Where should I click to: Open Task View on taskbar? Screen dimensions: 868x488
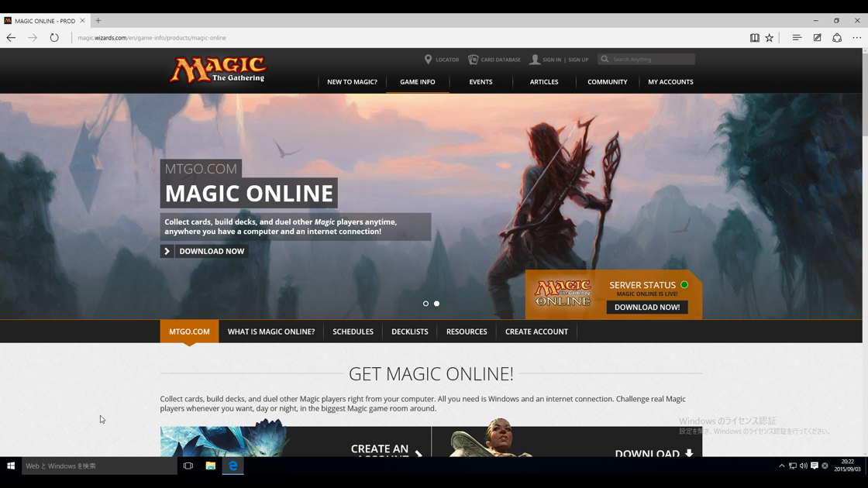188,466
